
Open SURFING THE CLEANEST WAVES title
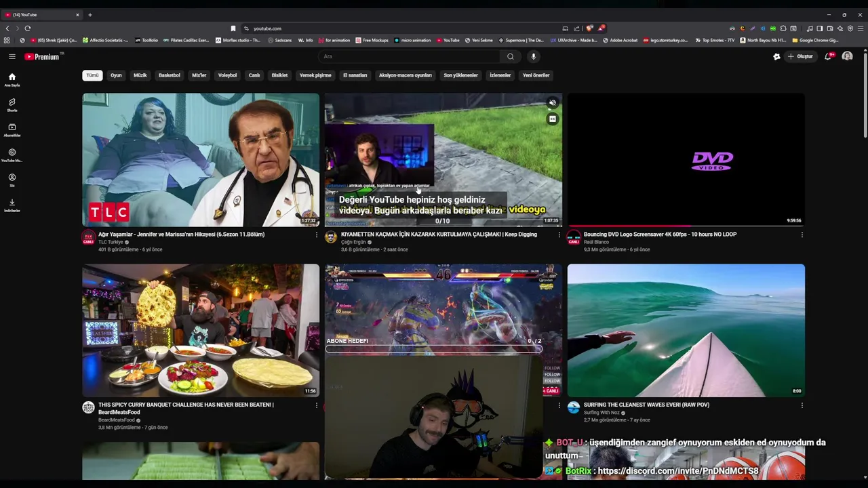(x=646, y=405)
